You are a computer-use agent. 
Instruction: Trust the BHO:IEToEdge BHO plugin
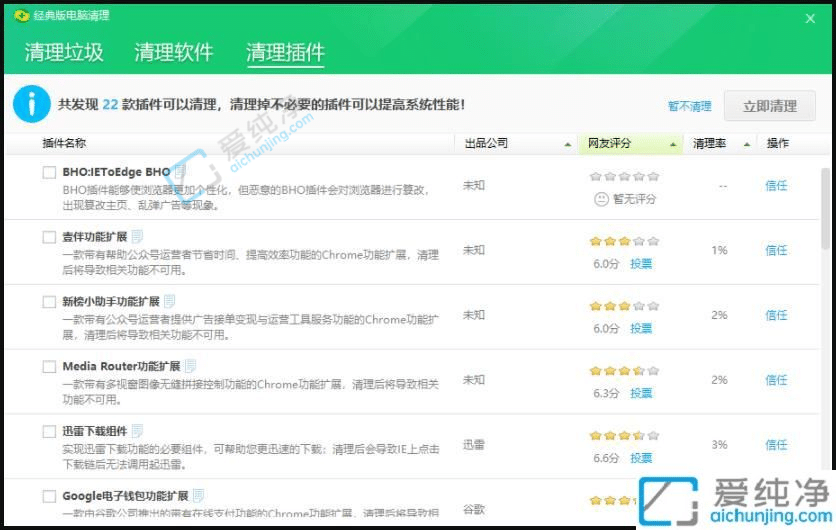[776, 186]
